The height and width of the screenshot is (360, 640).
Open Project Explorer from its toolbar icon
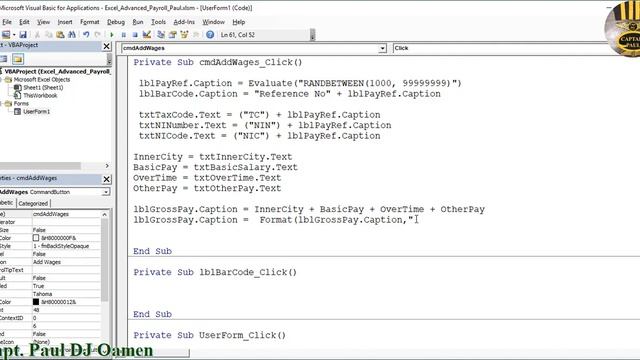click(x=161, y=35)
